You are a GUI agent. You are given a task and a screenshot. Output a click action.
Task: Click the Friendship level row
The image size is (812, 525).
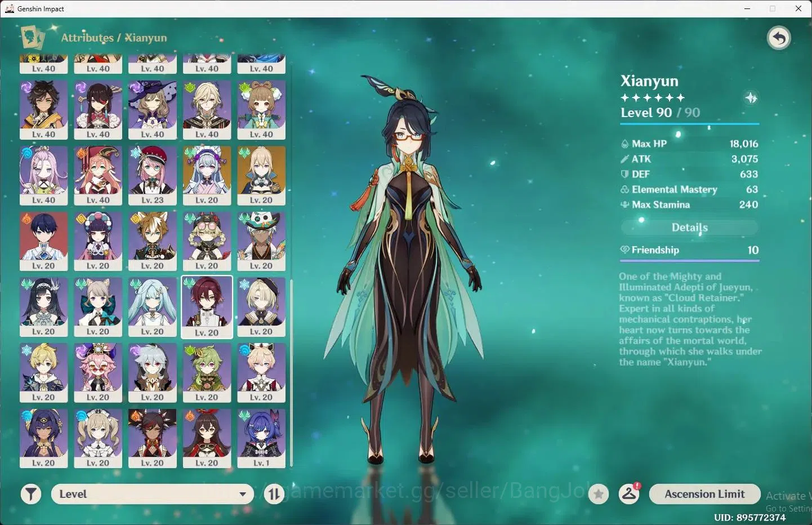[690, 250]
